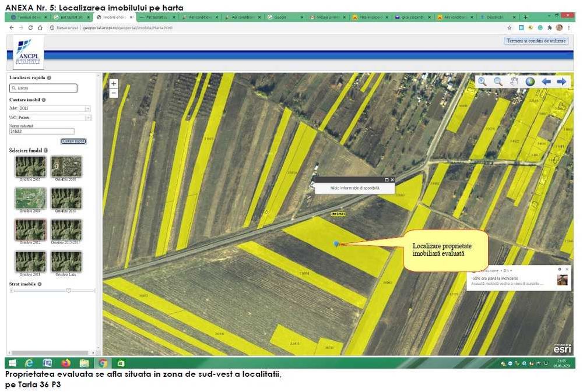Click browser back arrow
The height and width of the screenshot is (392, 583).
pyautogui.click(x=12, y=27)
